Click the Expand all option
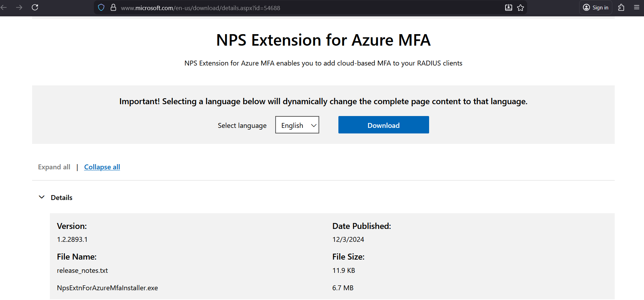 54,167
